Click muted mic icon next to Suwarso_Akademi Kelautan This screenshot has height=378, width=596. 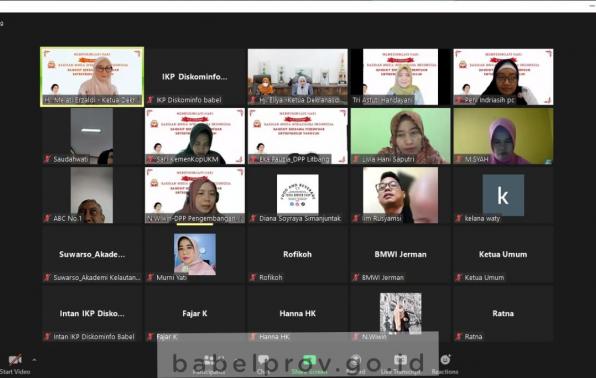(48, 277)
